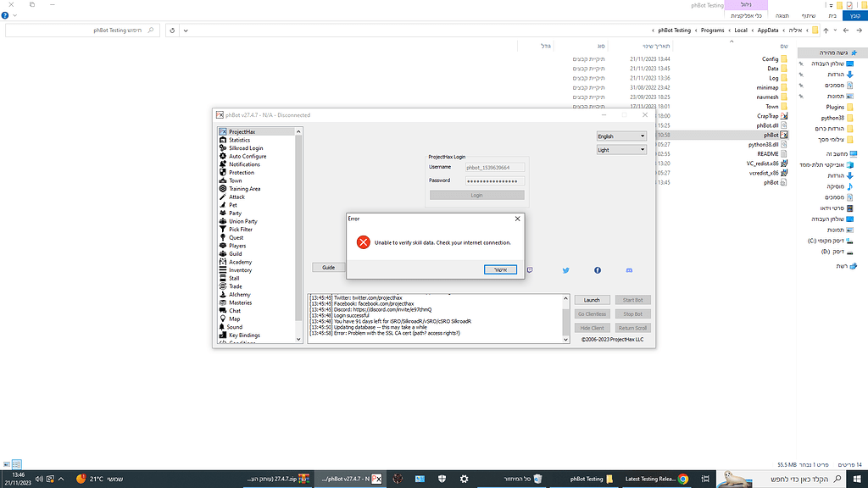868x488 pixels.
Task: Open the Sound settings
Action: click(x=236, y=327)
